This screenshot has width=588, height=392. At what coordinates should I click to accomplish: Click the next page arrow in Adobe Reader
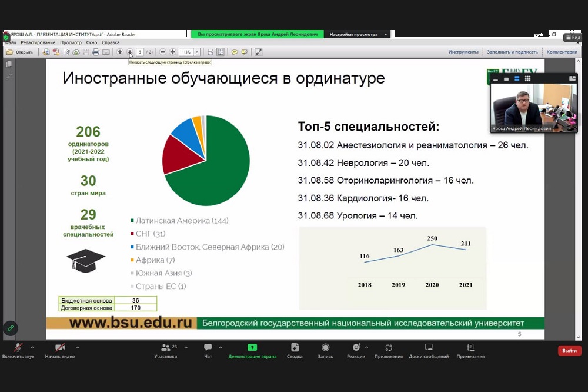[x=129, y=52]
